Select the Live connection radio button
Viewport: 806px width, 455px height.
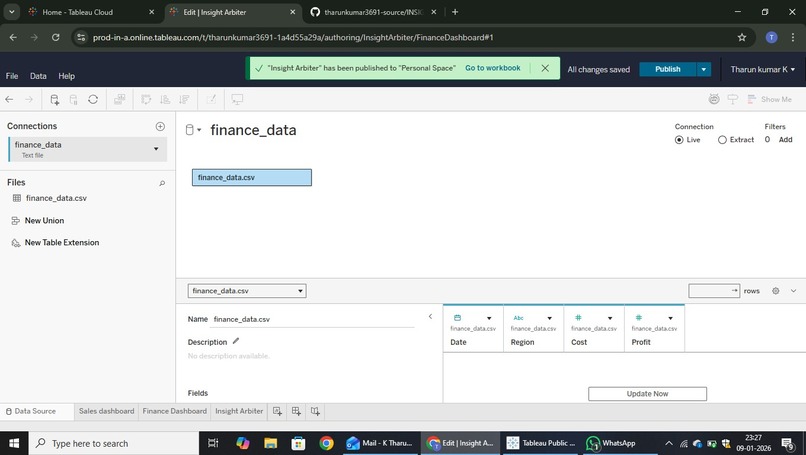[679, 140]
